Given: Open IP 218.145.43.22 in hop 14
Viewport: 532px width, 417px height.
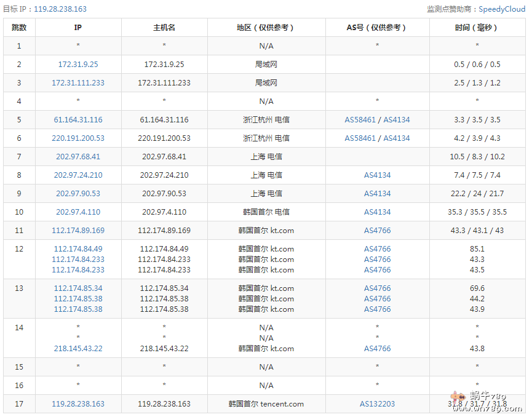Looking at the screenshot, I should [78, 349].
